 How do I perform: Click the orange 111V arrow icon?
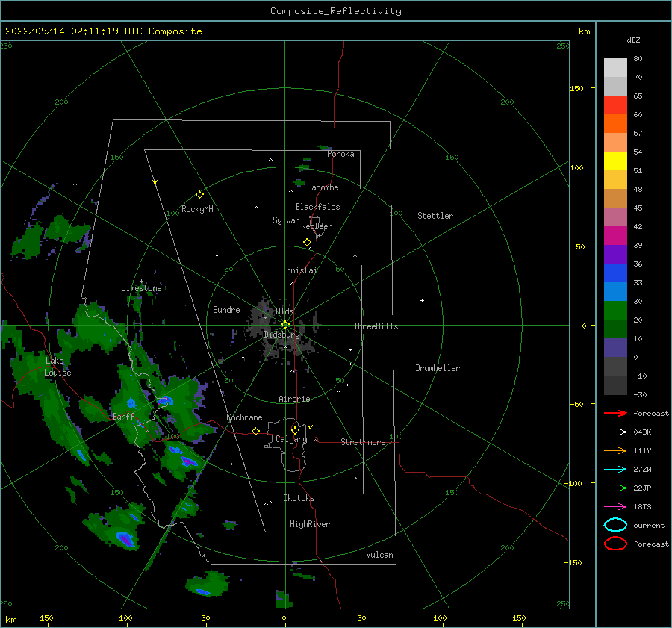click(x=615, y=450)
